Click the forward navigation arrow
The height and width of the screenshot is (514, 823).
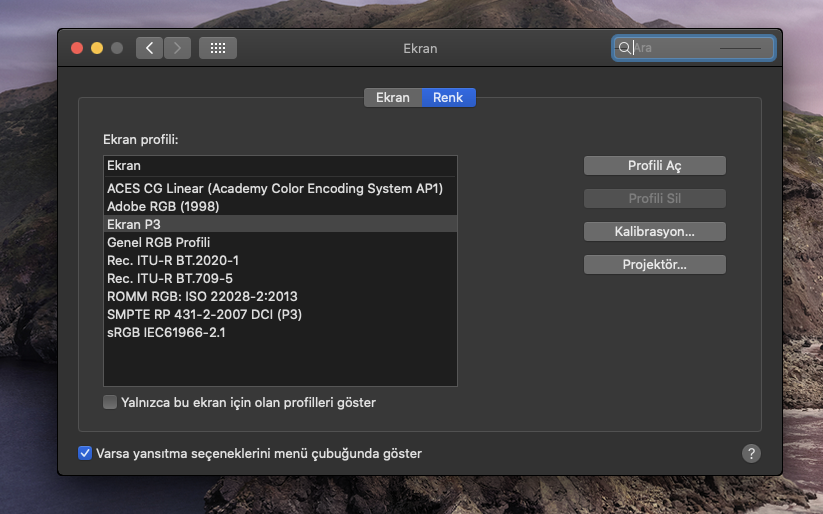click(x=177, y=48)
